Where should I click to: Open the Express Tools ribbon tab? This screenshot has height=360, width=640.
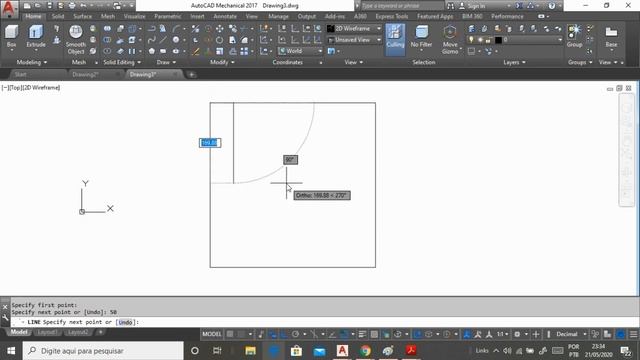(391, 16)
